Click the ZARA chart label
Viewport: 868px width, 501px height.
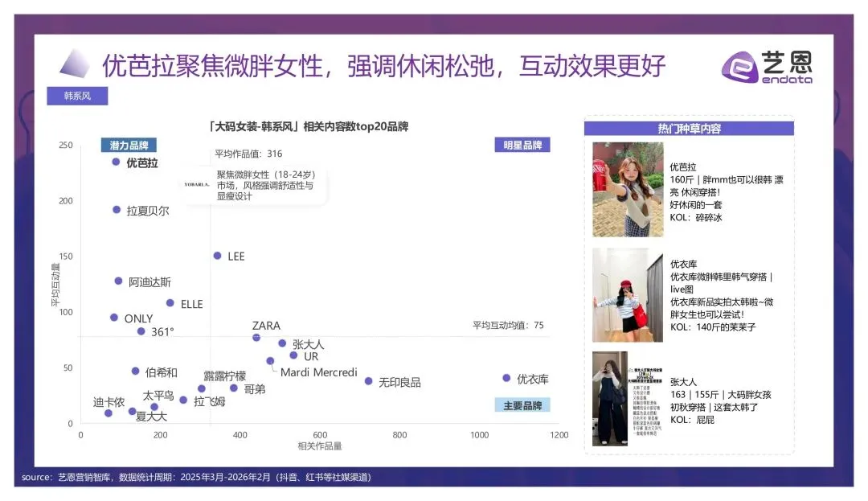click(x=266, y=326)
